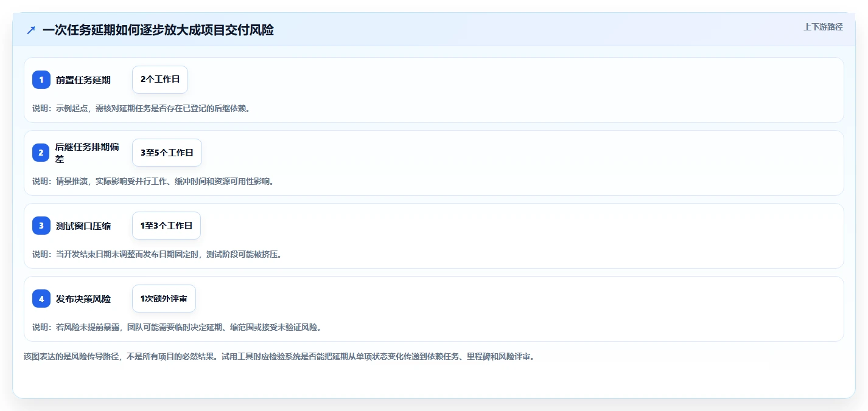Screen dimensions: 868x411
Task: Click the note starting 说明：示例起点
Action: click(141, 108)
